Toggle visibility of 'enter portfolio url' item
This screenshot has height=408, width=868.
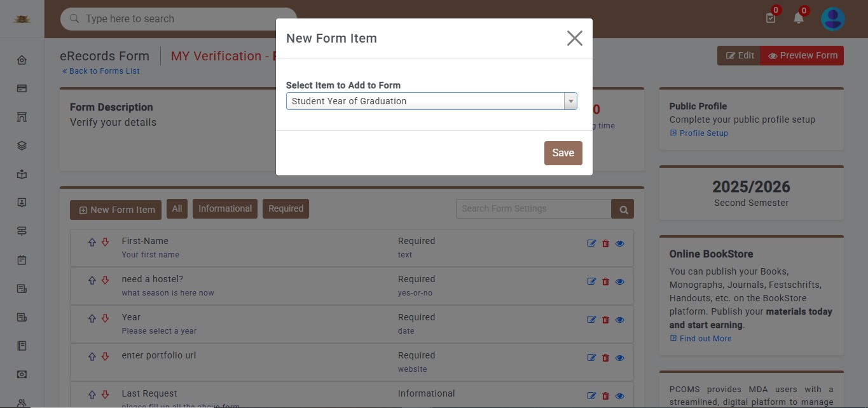[x=619, y=358]
